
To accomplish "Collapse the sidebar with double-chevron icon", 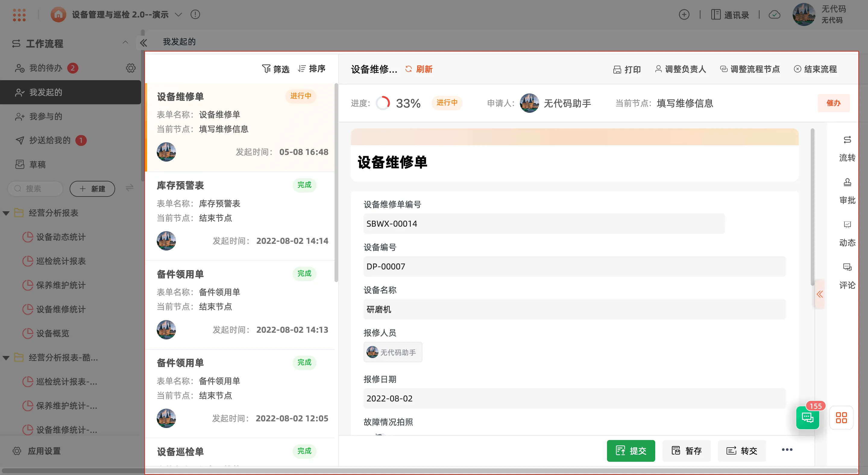I will [143, 43].
